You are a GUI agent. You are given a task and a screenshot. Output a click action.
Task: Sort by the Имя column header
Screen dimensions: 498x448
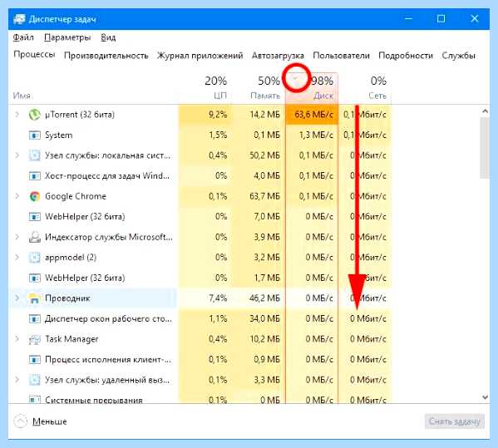coord(22,96)
